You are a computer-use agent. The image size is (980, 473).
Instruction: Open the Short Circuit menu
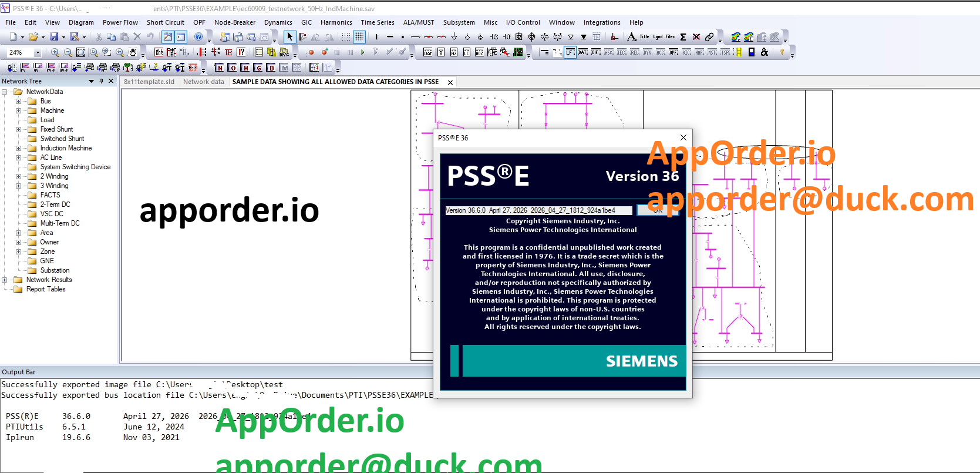(166, 22)
